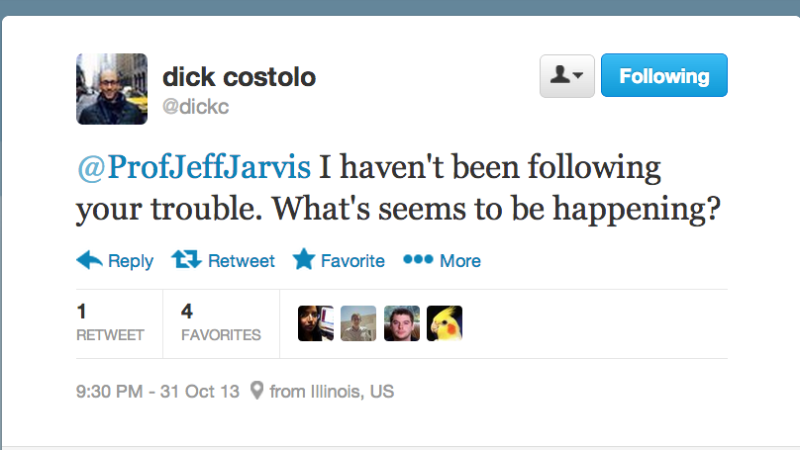The image size is (800, 450).
Task: Click the location pin icon
Action: 257,391
